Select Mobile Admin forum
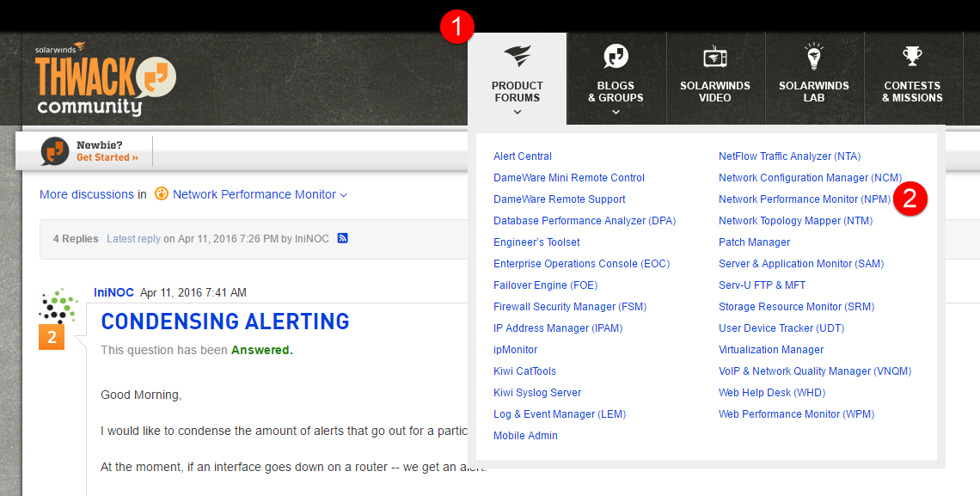This screenshot has height=496, width=980. (525, 436)
